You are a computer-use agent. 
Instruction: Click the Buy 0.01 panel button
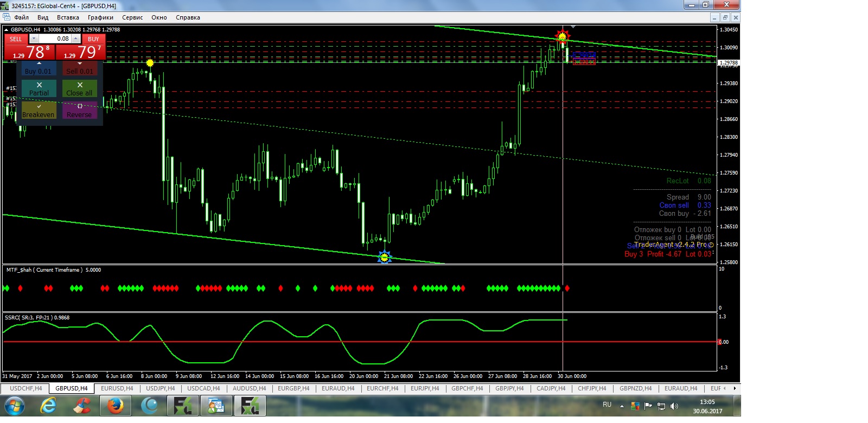[39, 68]
